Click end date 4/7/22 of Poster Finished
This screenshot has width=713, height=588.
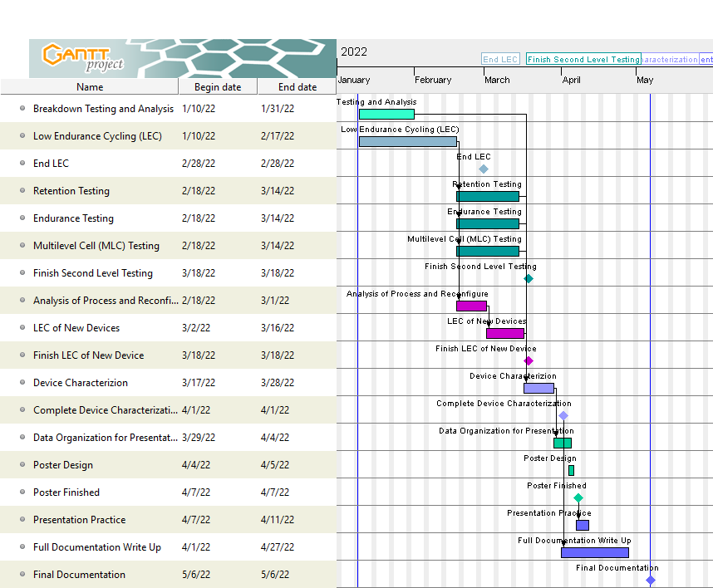pos(275,492)
